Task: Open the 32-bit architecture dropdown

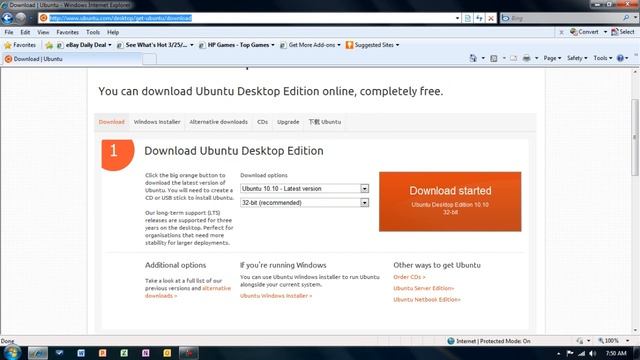Action: [x=364, y=202]
